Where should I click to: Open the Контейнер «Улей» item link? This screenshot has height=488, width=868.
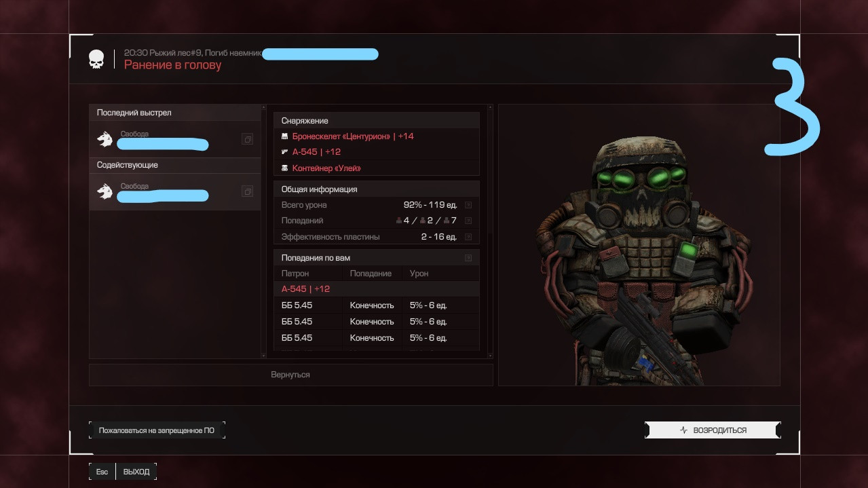(326, 168)
